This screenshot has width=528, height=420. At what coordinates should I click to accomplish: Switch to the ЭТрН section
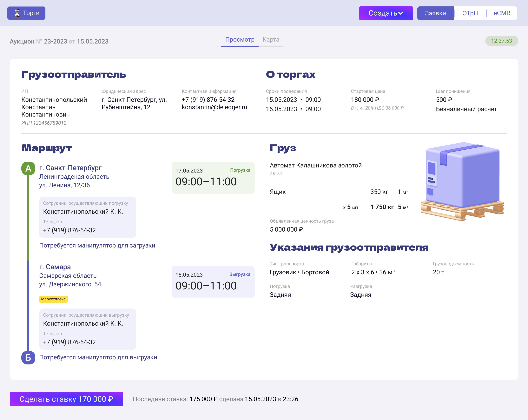coord(470,13)
